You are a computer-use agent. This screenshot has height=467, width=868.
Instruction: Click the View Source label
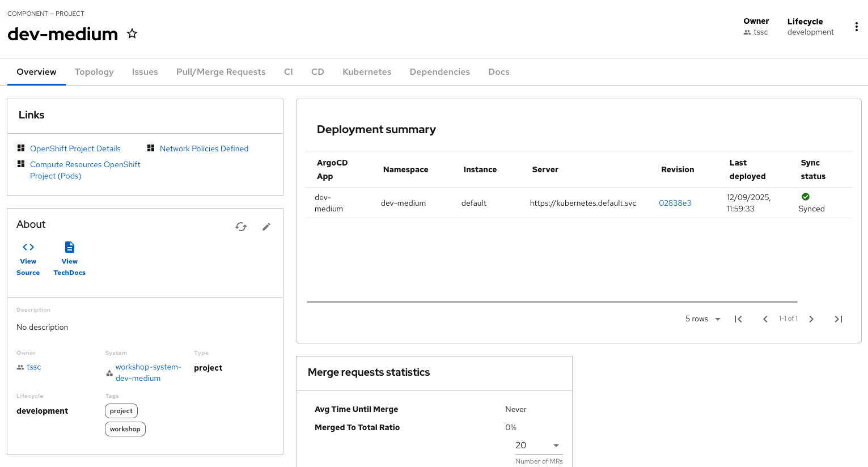click(28, 267)
